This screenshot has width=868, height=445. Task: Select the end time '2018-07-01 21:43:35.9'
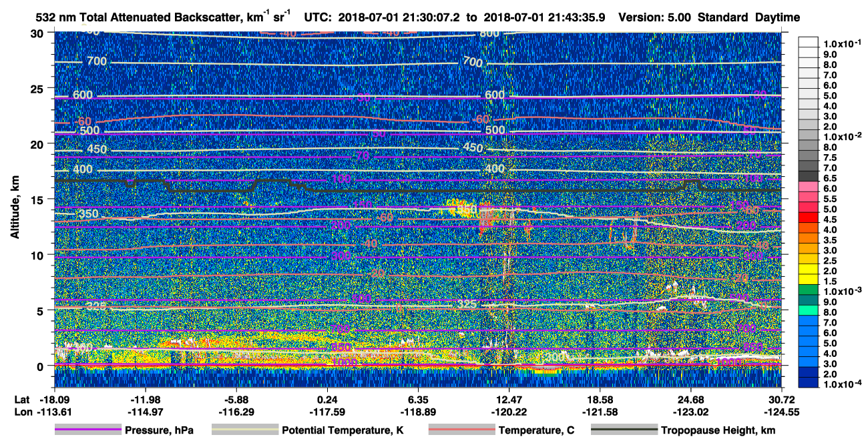(x=544, y=18)
